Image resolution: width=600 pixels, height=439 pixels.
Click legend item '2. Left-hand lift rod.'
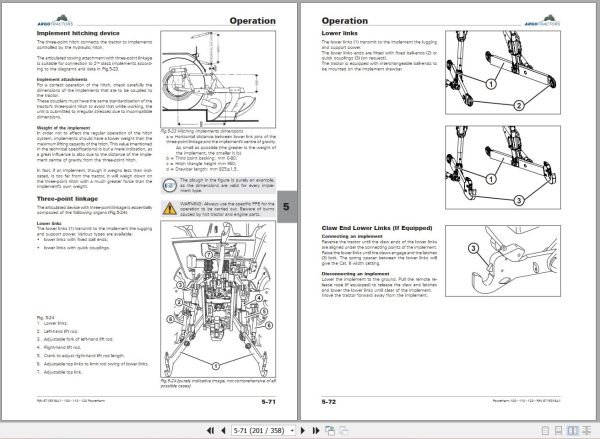tap(57, 331)
